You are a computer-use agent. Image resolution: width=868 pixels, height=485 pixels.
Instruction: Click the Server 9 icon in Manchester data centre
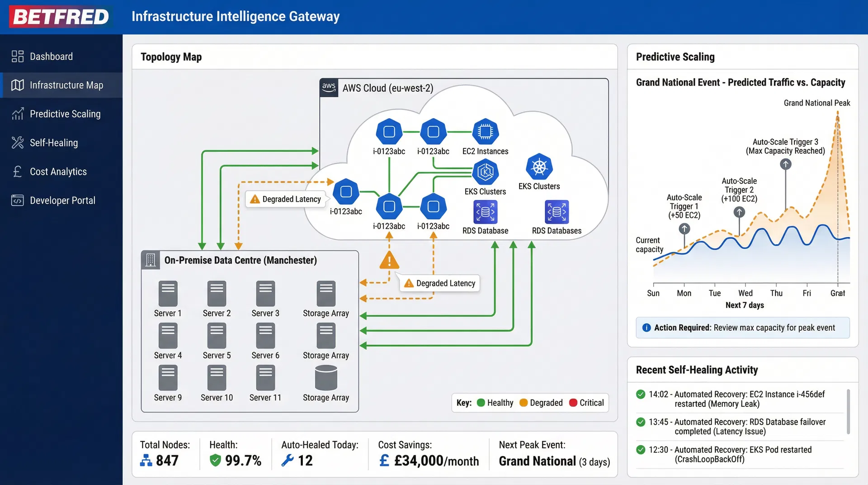168,377
